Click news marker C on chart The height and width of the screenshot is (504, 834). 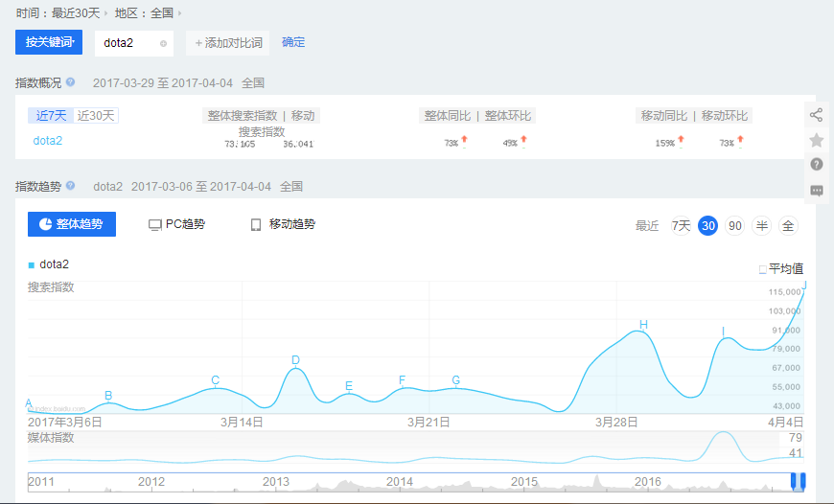click(x=216, y=380)
